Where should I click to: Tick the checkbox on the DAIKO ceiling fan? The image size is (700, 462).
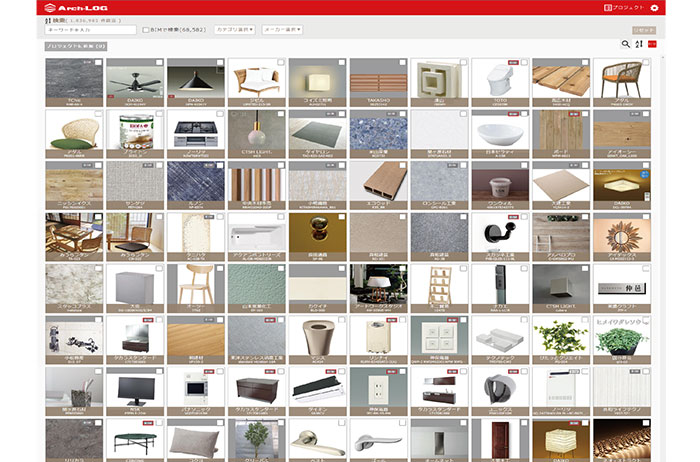click(x=159, y=62)
